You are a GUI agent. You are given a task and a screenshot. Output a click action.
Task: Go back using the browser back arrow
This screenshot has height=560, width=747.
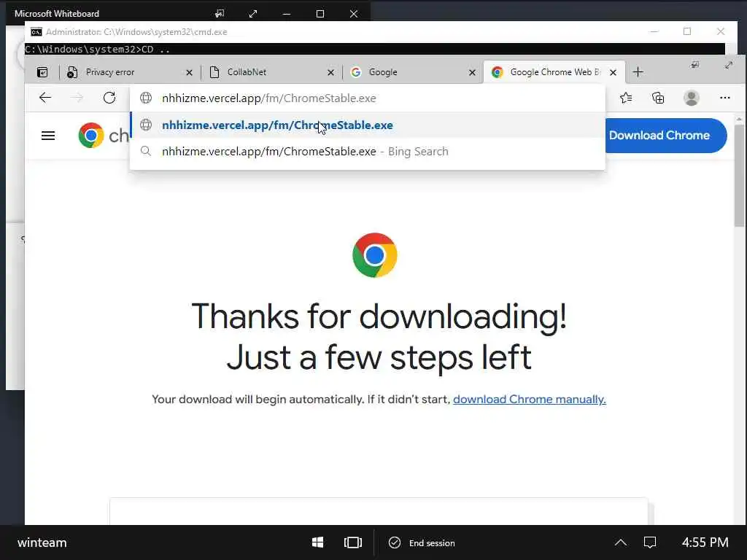pos(45,98)
